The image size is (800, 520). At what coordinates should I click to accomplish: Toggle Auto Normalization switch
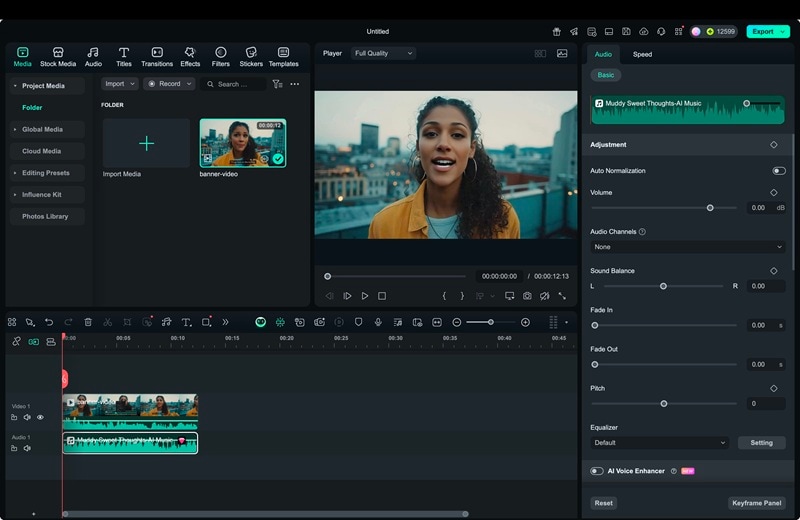click(778, 171)
